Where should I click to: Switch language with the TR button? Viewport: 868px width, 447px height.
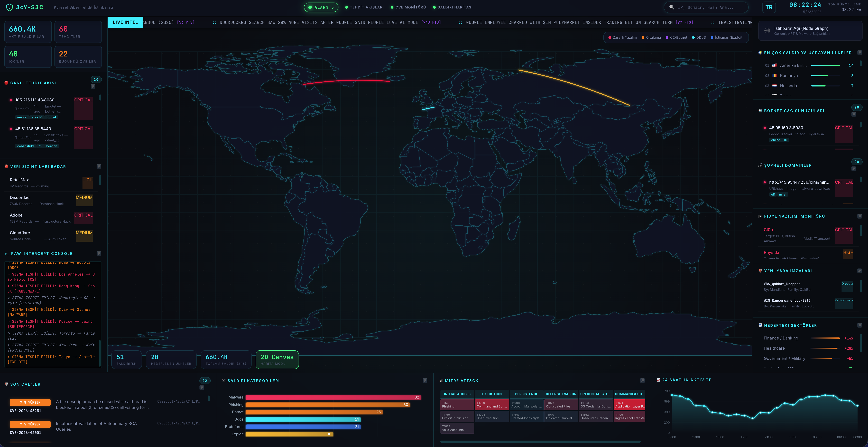pos(769,7)
